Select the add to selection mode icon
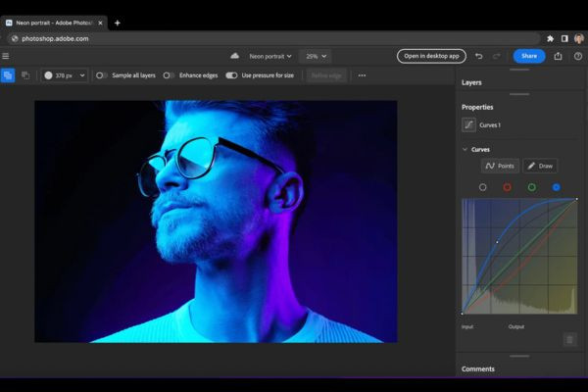Screen dimensions: 588x392 [x=8, y=75]
